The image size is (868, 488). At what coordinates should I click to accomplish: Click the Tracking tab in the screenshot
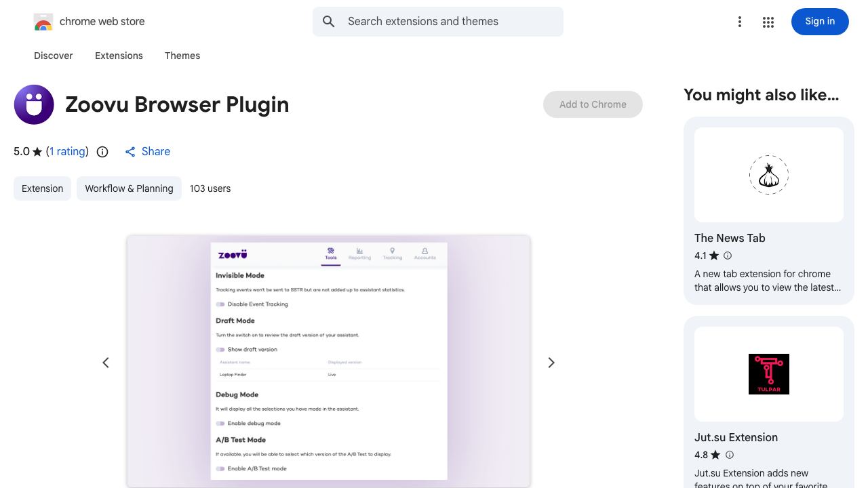392,254
